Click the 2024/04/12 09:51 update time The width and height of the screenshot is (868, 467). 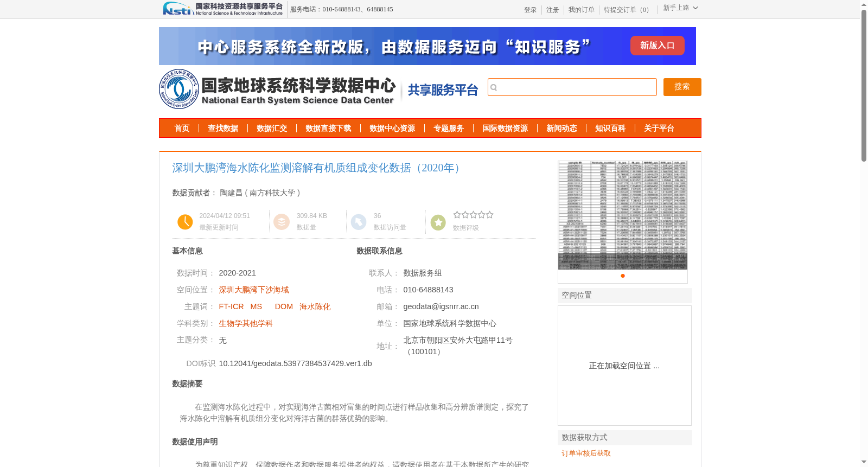coord(225,216)
